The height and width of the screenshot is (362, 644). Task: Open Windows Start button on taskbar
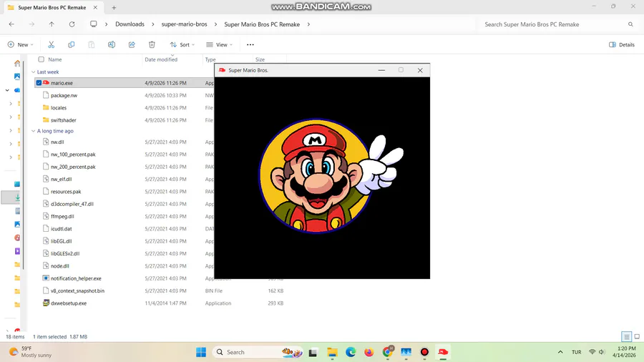pos(201,352)
